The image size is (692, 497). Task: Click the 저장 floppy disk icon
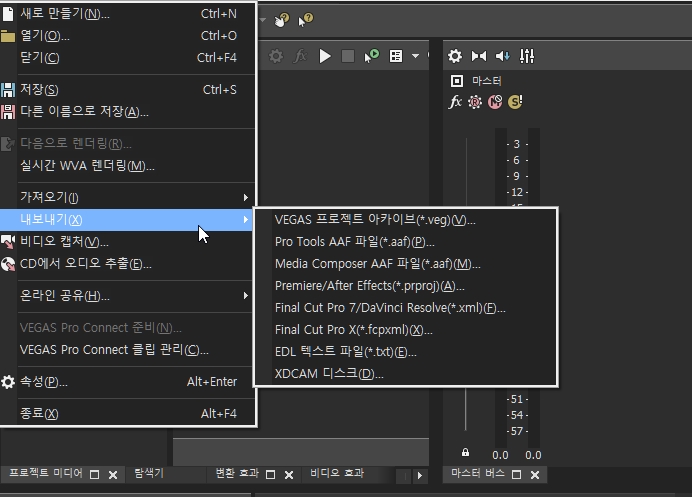[x=8, y=90]
